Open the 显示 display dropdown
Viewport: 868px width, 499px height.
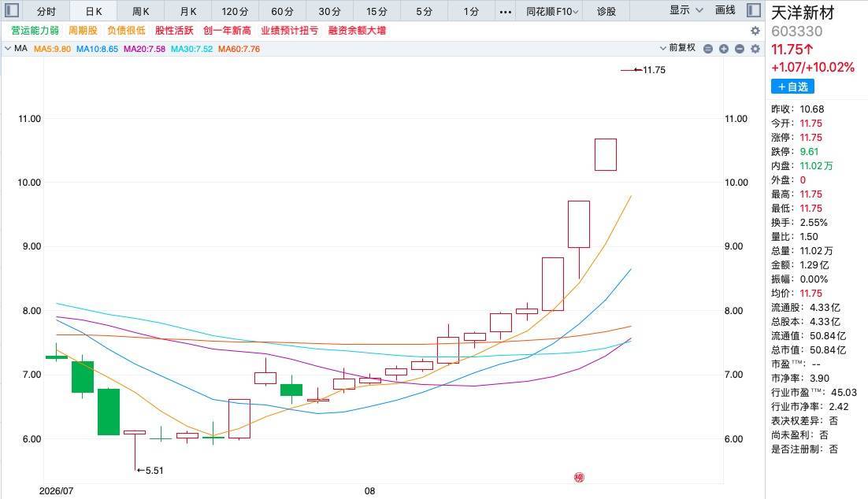click(686, 10)
